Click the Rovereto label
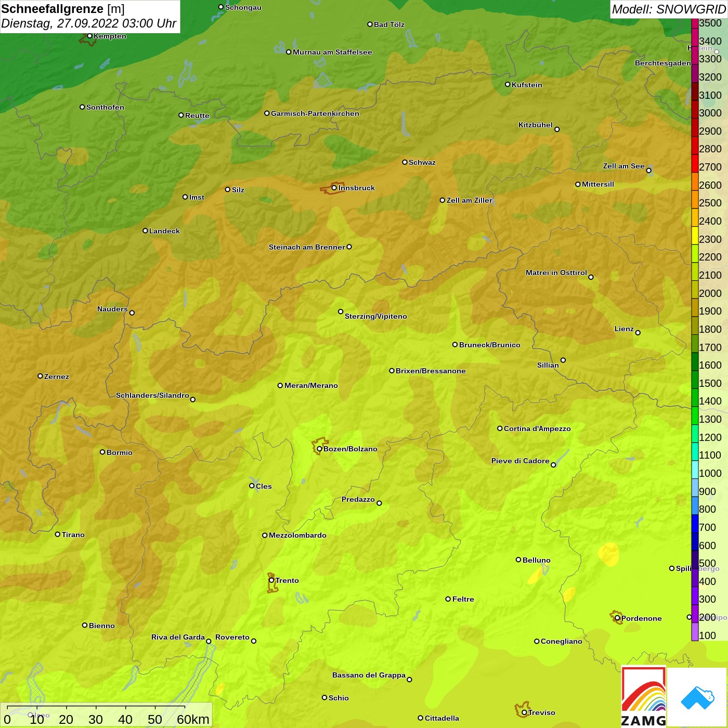 coord(232,637)
